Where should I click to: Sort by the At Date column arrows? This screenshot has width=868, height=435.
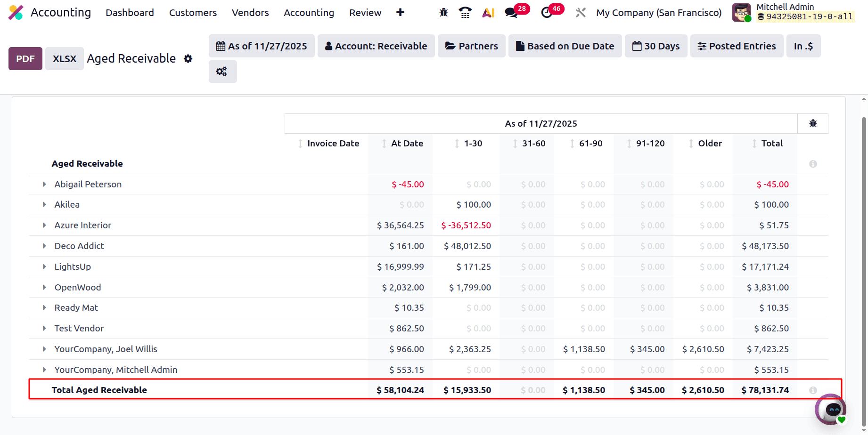384,144
